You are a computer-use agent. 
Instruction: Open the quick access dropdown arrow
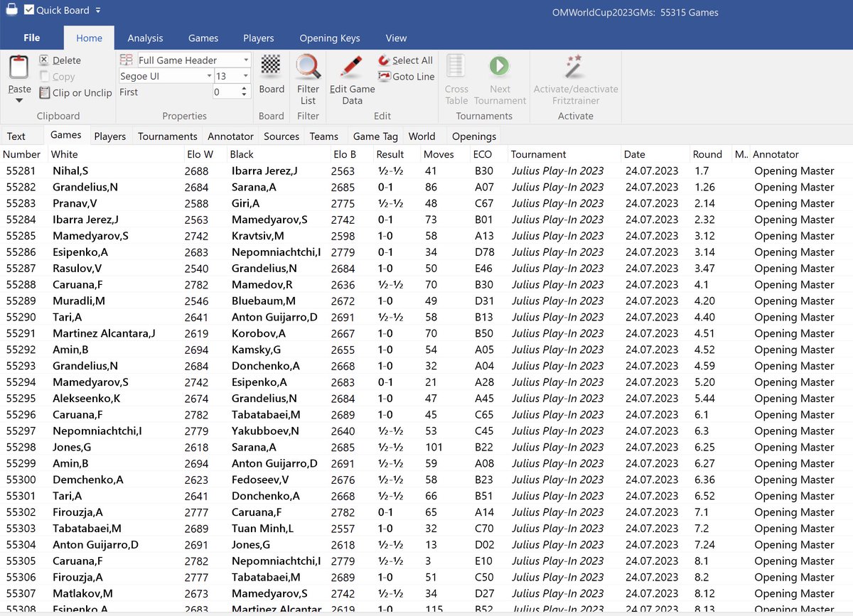[x=98, y=11]
